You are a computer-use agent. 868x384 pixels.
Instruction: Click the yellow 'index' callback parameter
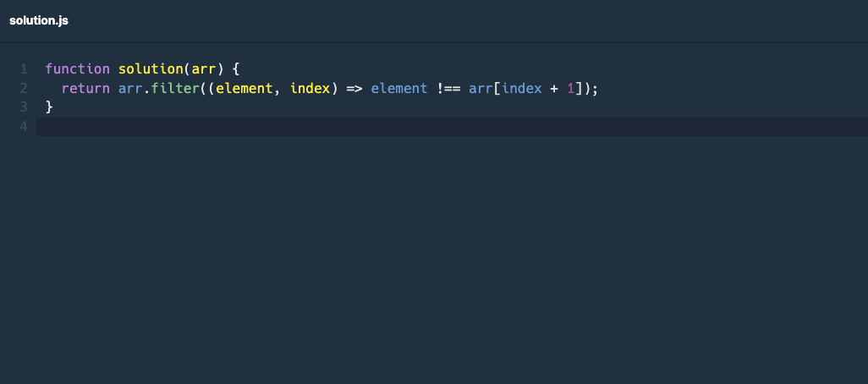click(x=310, y=88)
